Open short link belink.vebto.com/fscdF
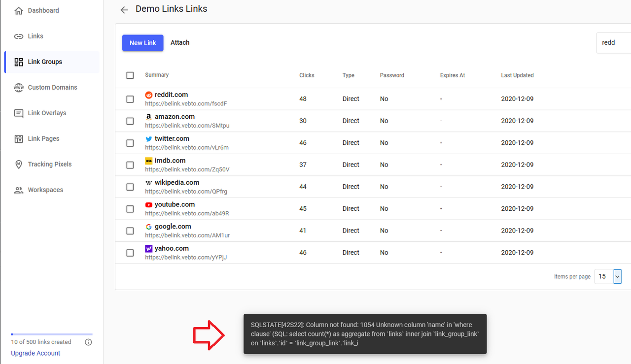The width and height of the screenshot is (631, 364). point(186,103)
